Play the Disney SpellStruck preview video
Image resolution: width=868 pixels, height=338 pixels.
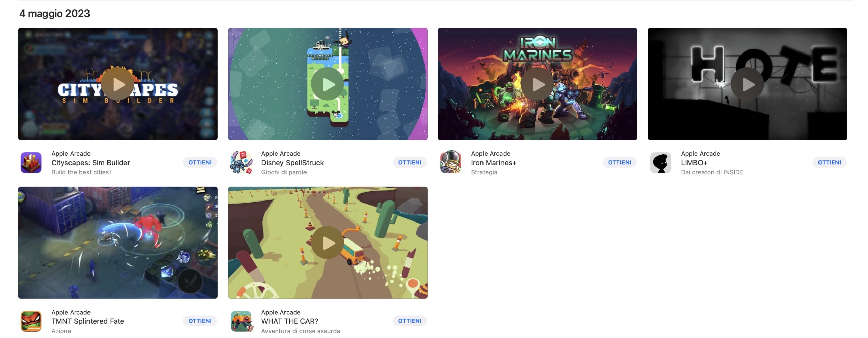point(328,84)
